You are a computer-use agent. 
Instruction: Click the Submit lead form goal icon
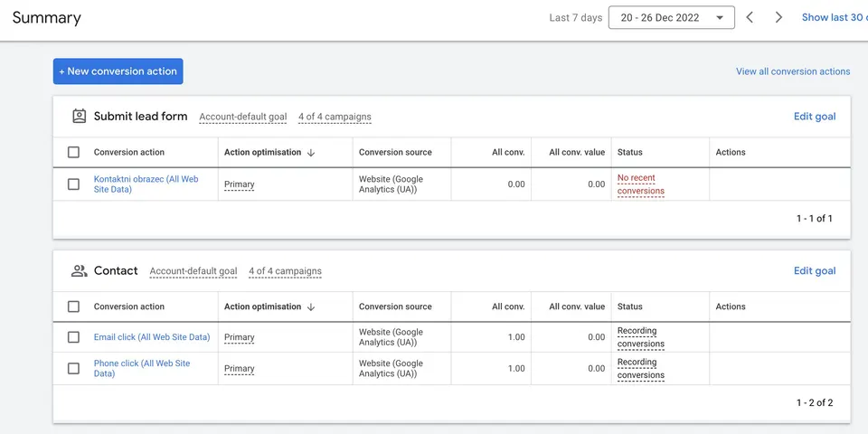[80, 117]
